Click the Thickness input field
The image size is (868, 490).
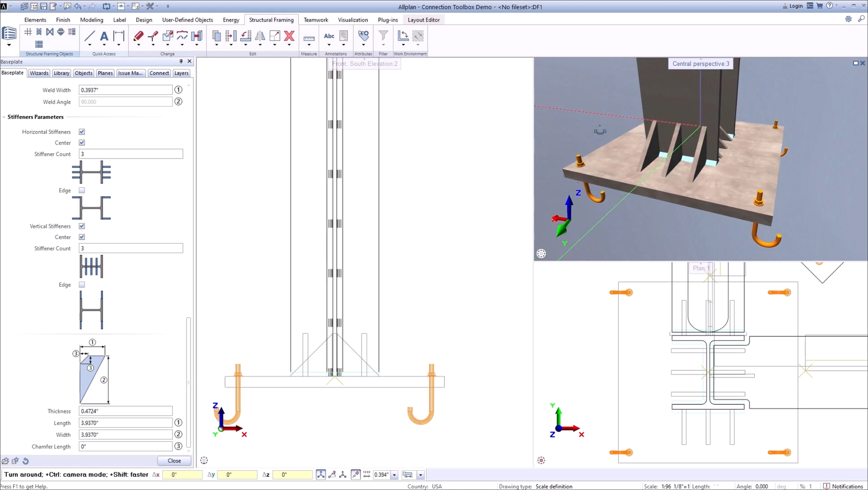125,411
